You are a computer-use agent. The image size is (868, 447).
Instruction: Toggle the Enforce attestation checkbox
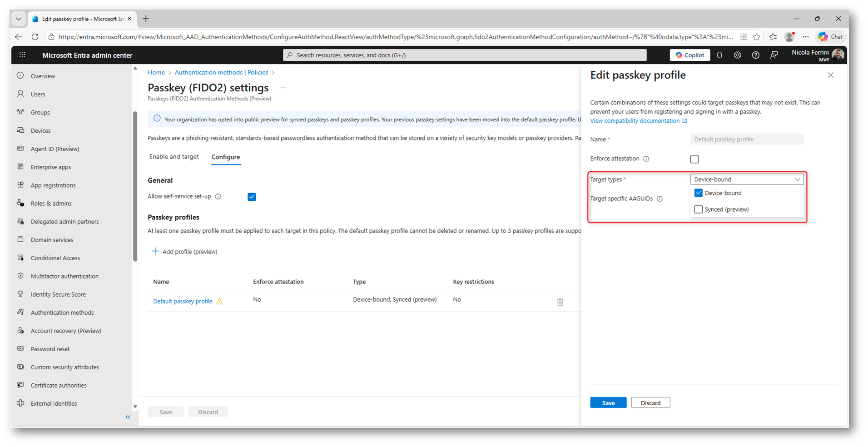(694, 159)
